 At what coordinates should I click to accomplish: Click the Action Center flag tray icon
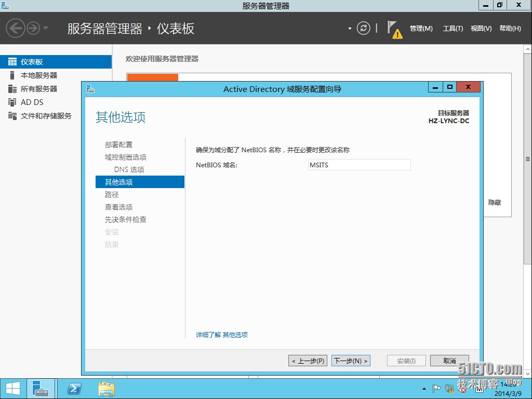[436, 389]
